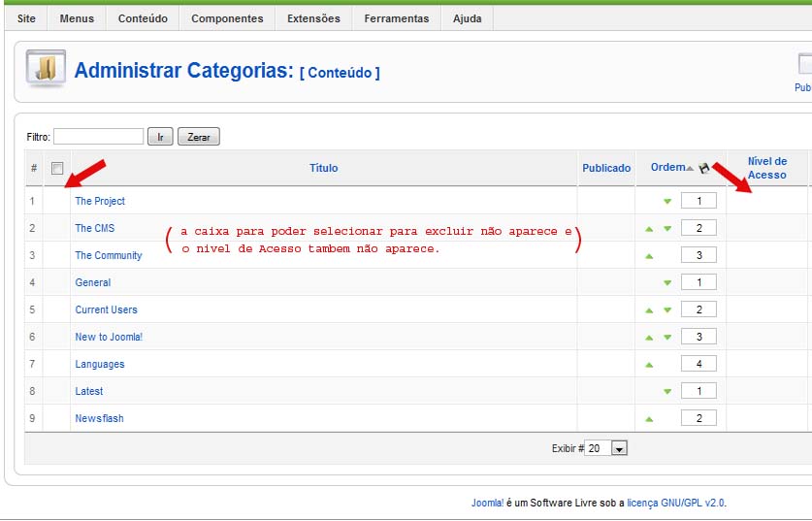Move Current Users up in order
The width and height of the screenshot is (812, 521).
pos(649,310)
